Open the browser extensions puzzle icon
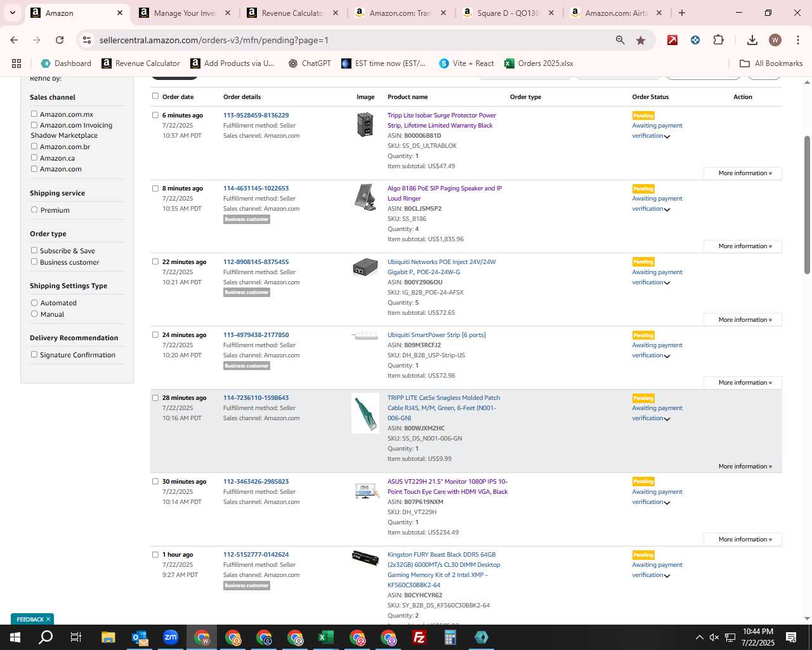Screen dimensions: 812x650 tap(718, 40)
